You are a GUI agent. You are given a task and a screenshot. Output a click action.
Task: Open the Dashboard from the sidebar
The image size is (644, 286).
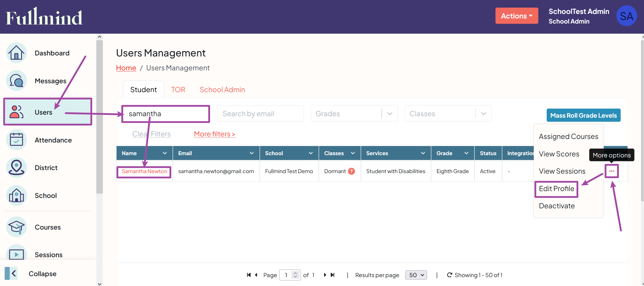point(52,53)
